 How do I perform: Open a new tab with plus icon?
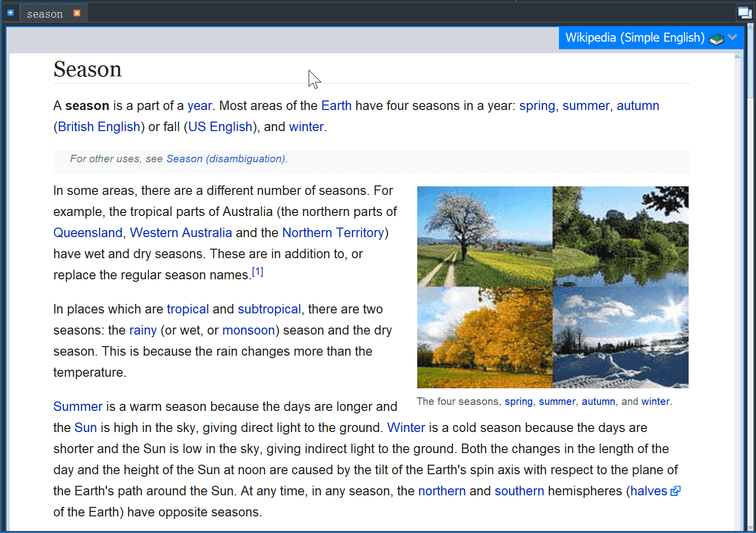tap(11, 13)
